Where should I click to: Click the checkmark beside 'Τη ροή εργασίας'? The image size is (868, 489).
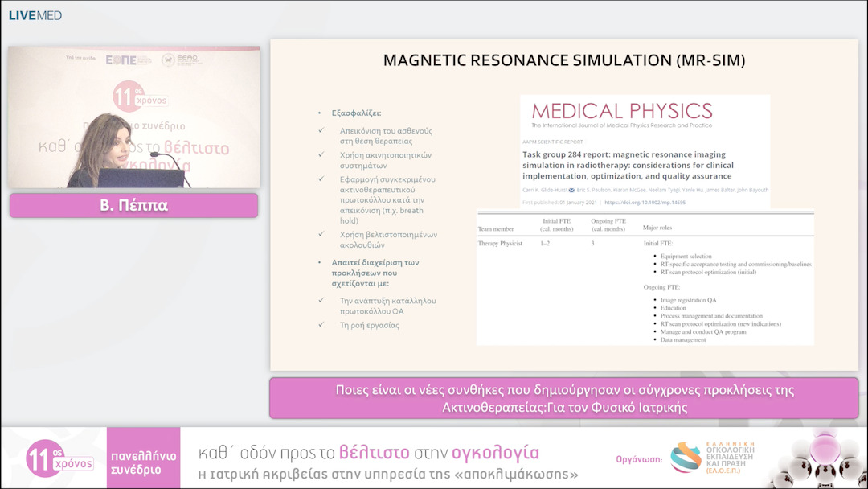pyautogui.click(x=321, y=326)
